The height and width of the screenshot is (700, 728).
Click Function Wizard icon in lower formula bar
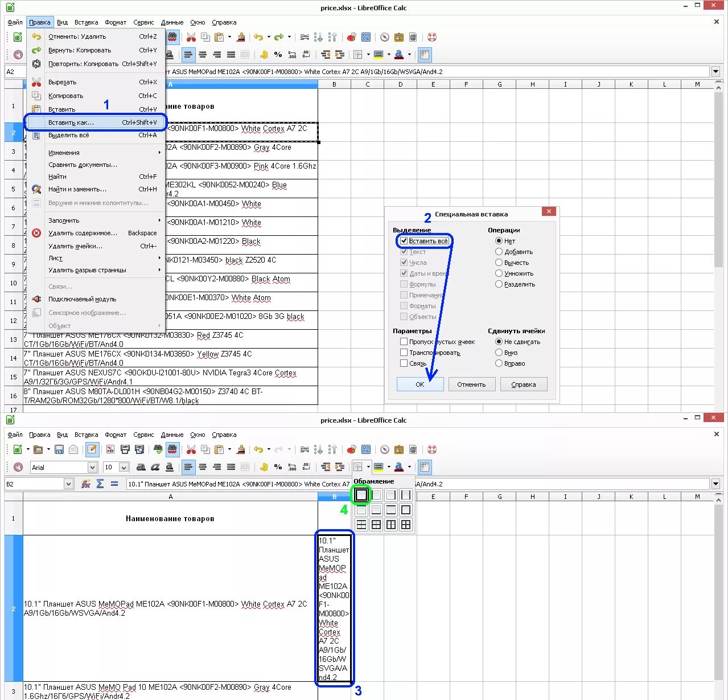click(86, 484)
